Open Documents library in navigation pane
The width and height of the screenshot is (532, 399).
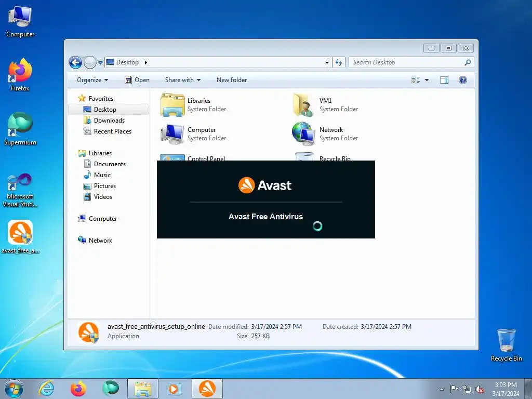[x=110, y=164]
